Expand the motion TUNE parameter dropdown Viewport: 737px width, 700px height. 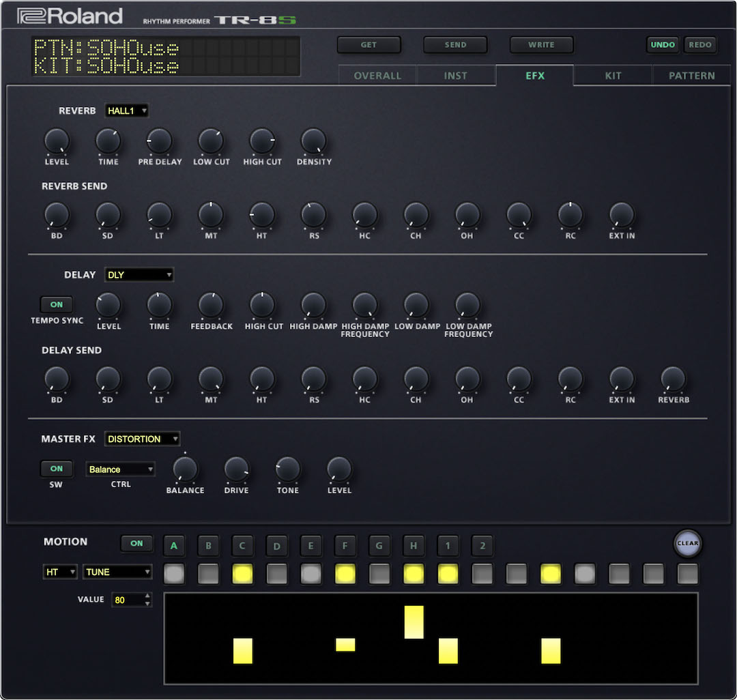click(117, 572)
